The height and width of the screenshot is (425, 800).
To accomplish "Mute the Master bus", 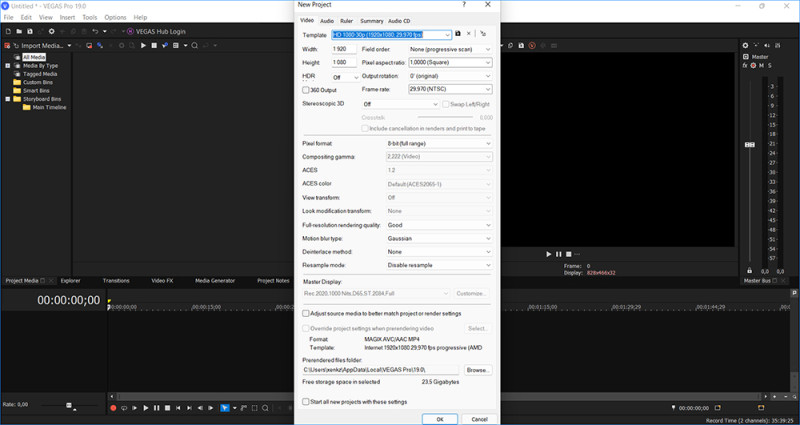I will 761,65.
